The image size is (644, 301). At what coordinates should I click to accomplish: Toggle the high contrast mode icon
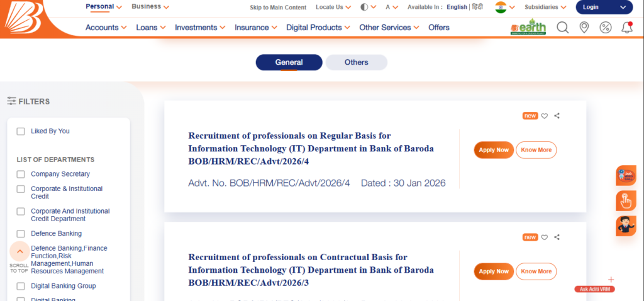[x=364, y=7]
